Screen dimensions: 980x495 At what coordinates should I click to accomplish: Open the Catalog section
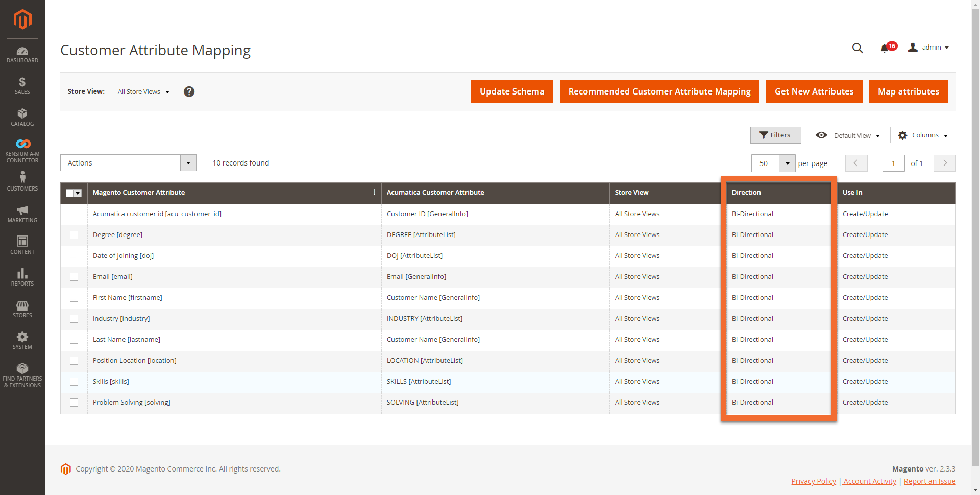pyautogui.click(x=22, y=117)
